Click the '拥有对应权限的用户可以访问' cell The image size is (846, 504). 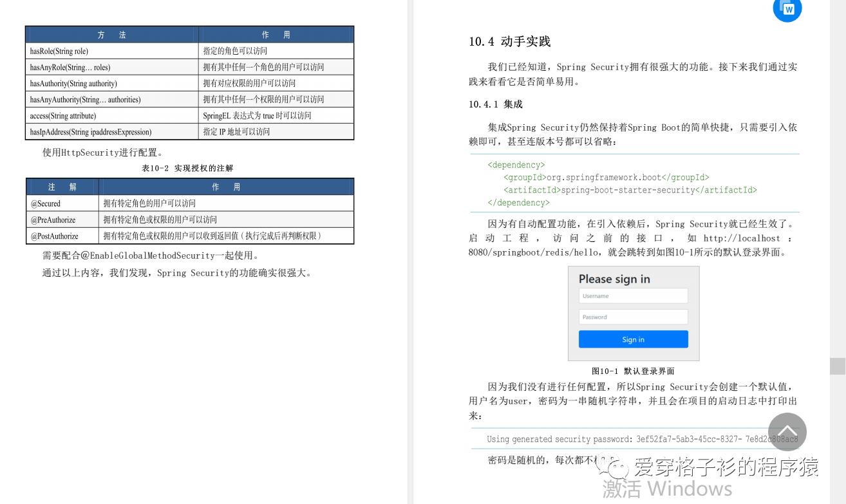[x=276, y=83]
